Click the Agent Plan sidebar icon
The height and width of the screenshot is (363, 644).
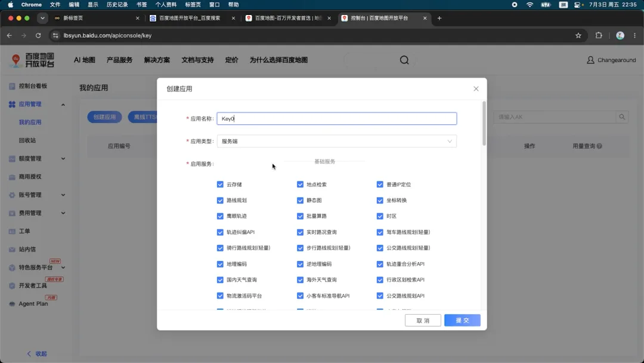[x=12, y=304]
